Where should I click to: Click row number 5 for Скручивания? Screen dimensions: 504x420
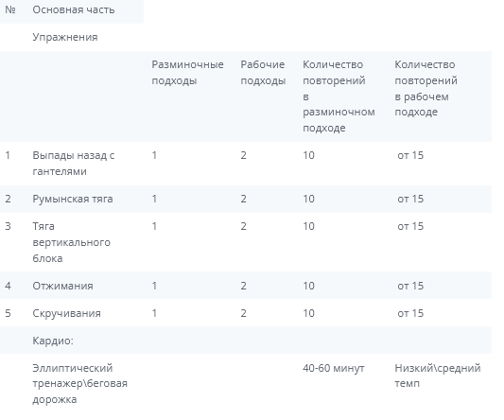(8, 313)
